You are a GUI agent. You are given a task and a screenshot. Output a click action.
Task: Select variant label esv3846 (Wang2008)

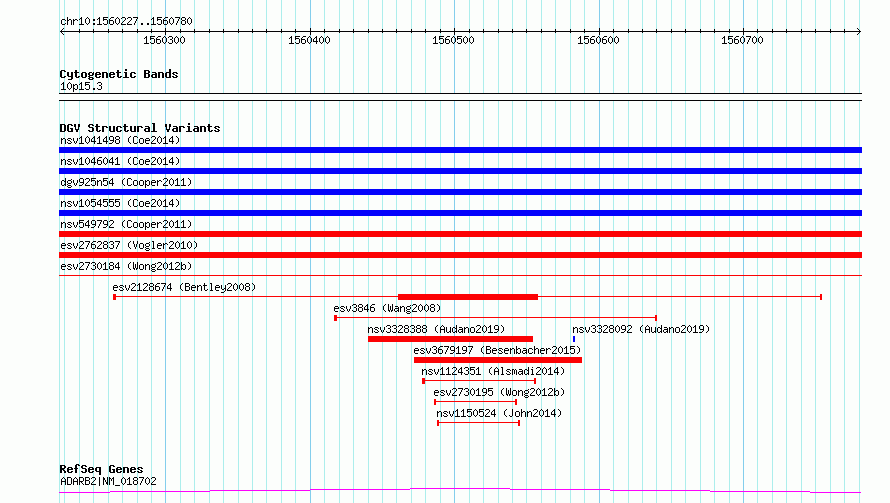[x=387, y=308]
